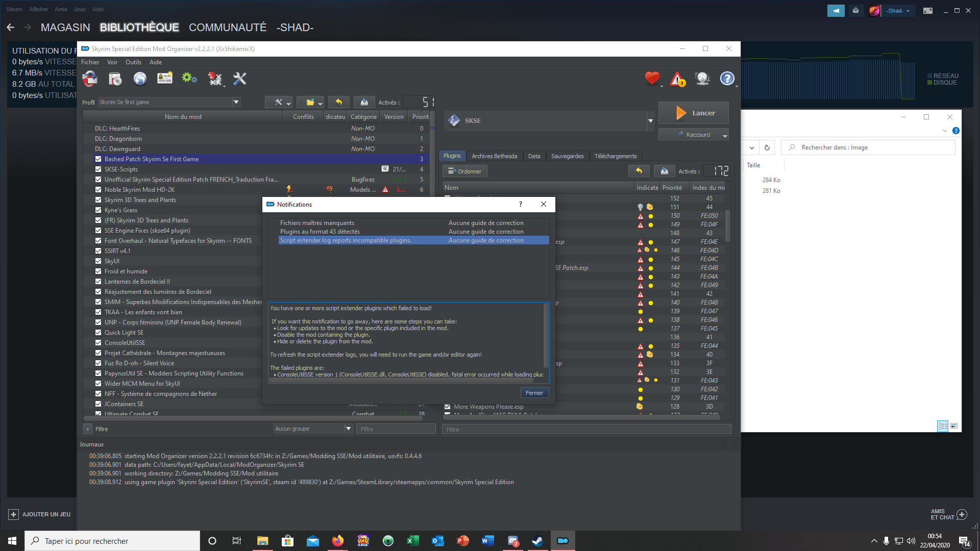
Task: Open the profiles ID card icon
Action: [x=165, y=79]
